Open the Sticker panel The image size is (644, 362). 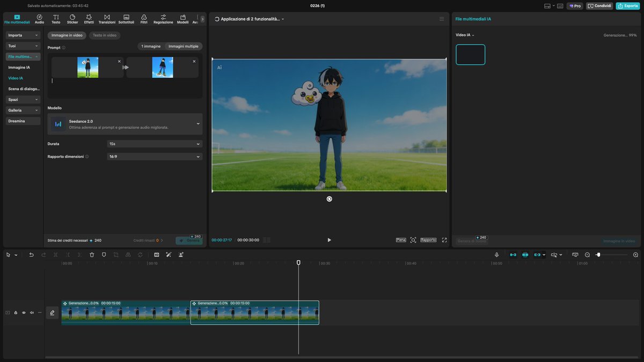pos(72,19)
